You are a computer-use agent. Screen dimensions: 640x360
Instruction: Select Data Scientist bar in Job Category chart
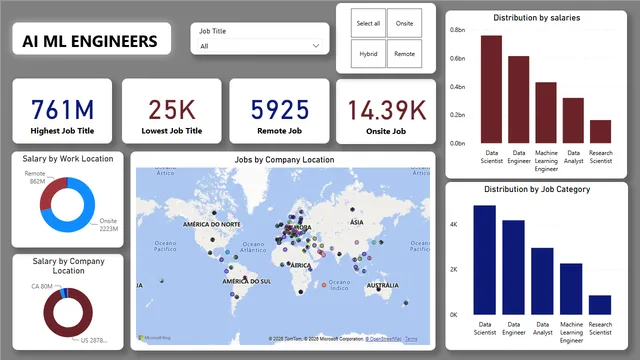click(x=484, y=260)
